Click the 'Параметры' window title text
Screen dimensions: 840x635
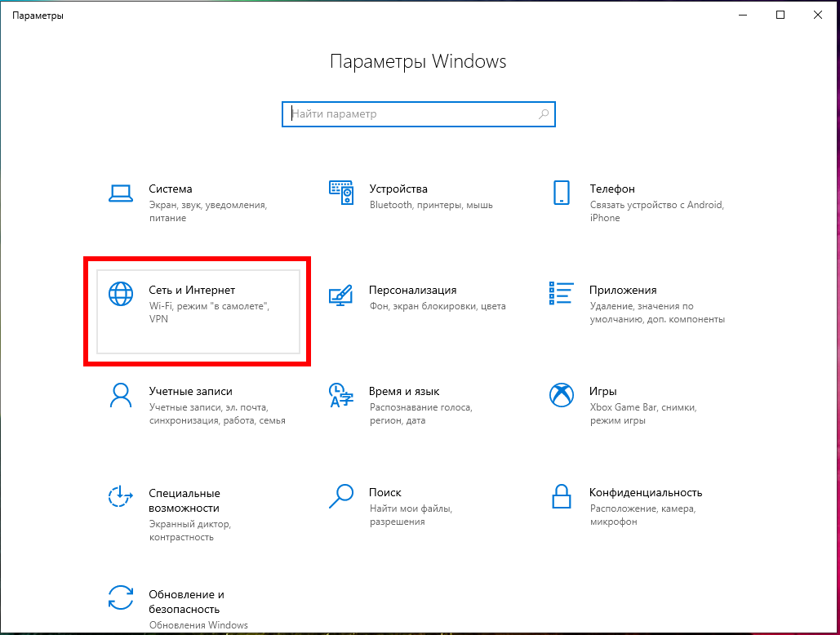(x=38, y=16)
